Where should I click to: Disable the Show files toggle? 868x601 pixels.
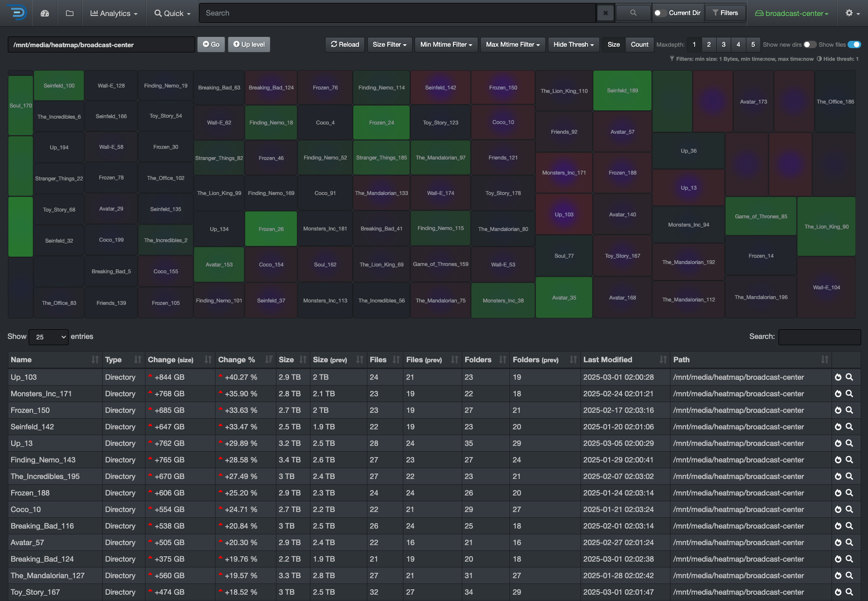coord(854,45)
